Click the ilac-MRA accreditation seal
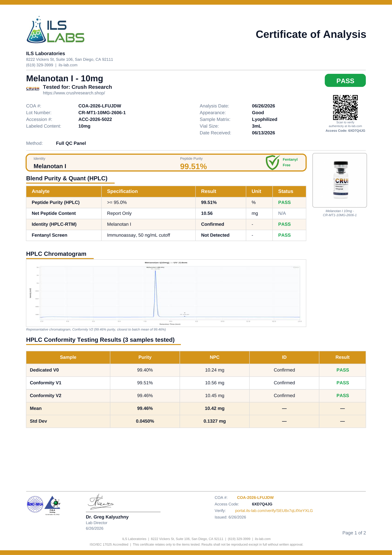 click(35, 504)
